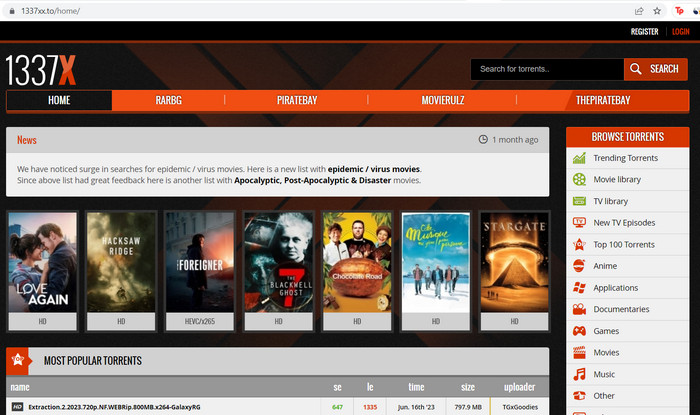Open the Hacksaw Ridge movie poster
700x415 pixels.
tap(121, 262)
